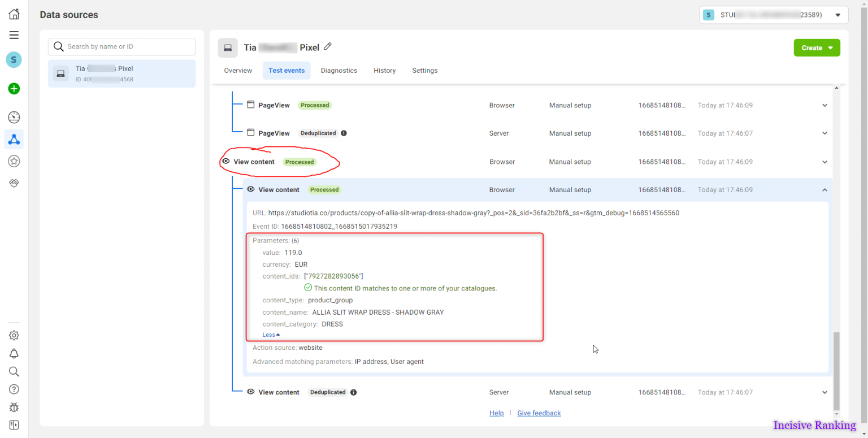This screenshot has height=438, width=868.
Task: Open Notifications bell icon
Action: tap(14, 354)
